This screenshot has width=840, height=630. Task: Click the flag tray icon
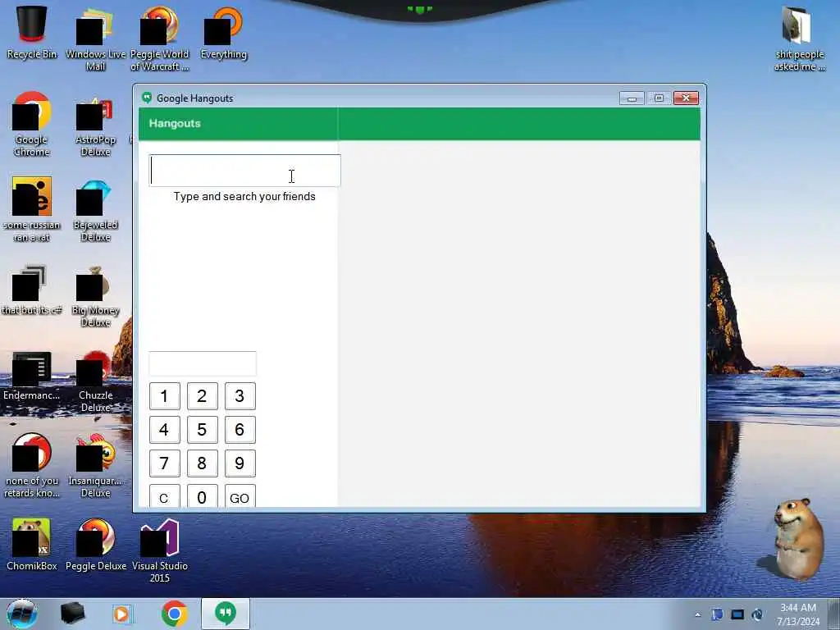717,614
